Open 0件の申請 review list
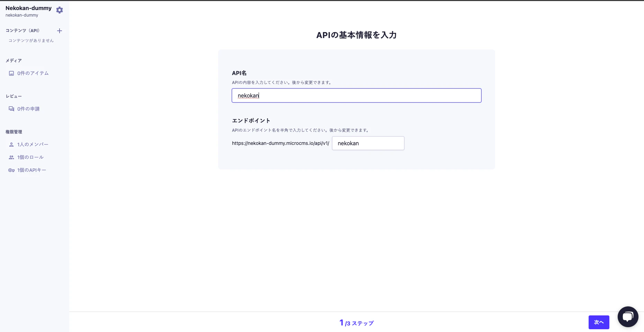644x332 pixels. (28, 109)
